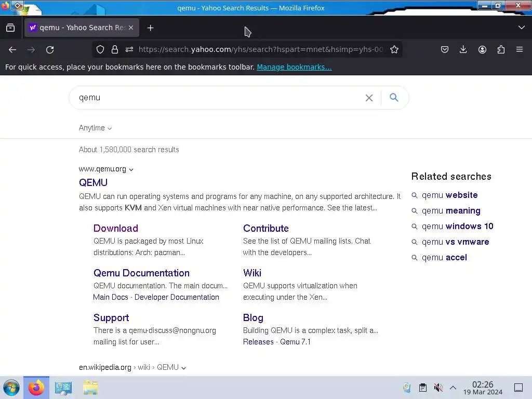Click Firefox icon in the taskbar

[x=36, y=388]
